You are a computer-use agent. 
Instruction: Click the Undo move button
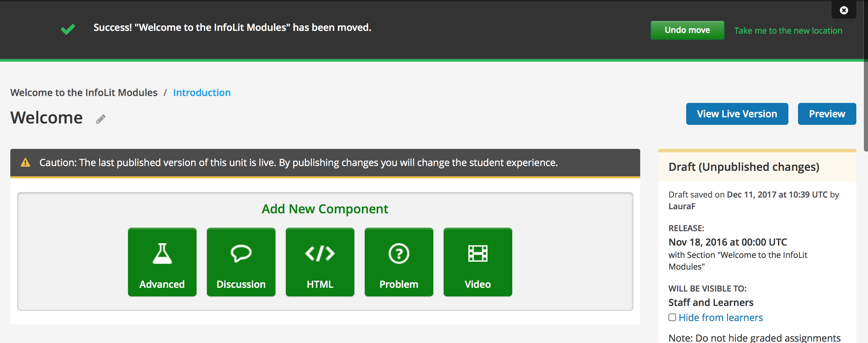point(687,30)
